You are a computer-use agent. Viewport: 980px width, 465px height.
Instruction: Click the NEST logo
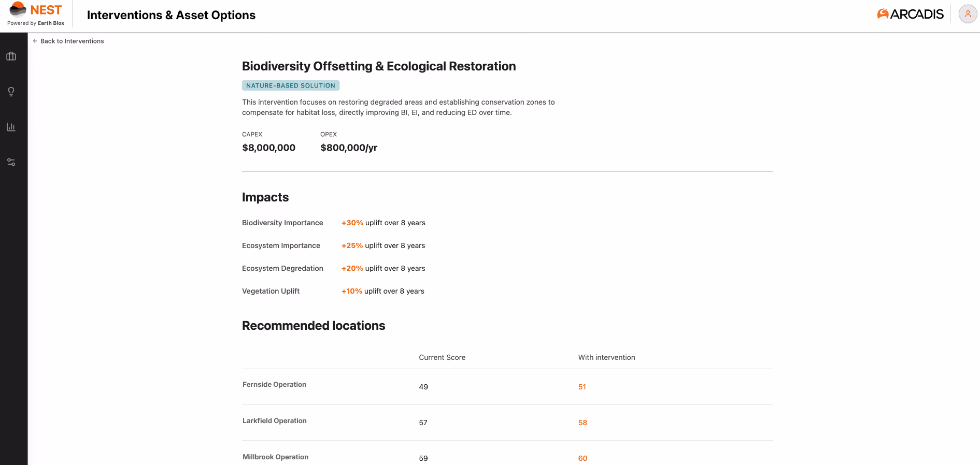point(36,14)
